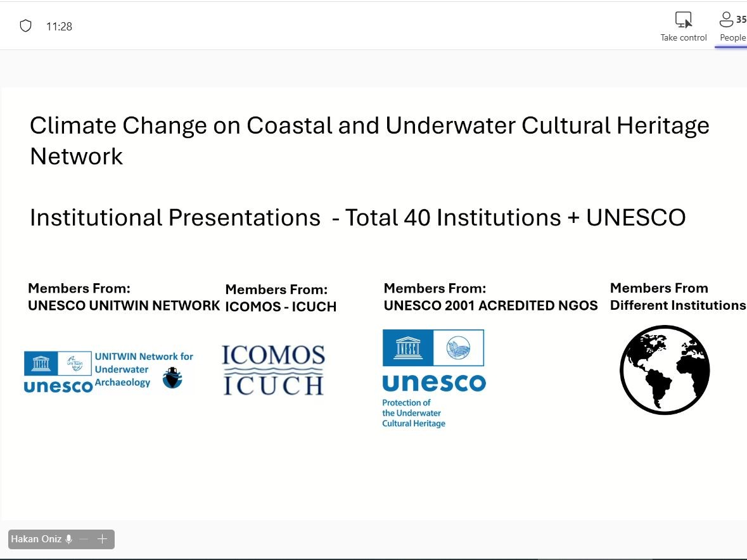Click the microphone icon beside Hakan Oniz
Screen dimensions: 747x560
tap(68, 539)
